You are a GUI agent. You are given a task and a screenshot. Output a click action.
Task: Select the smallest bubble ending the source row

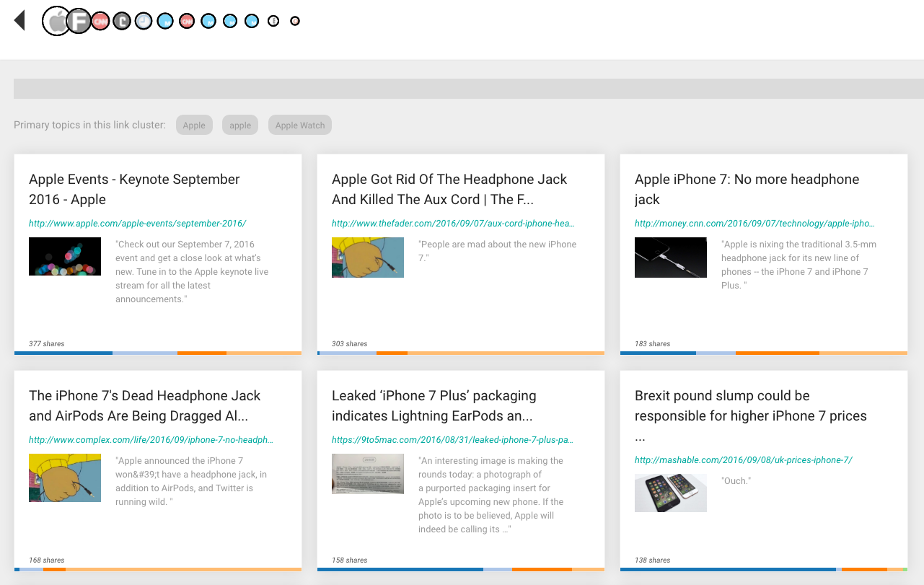pos(295,21)
